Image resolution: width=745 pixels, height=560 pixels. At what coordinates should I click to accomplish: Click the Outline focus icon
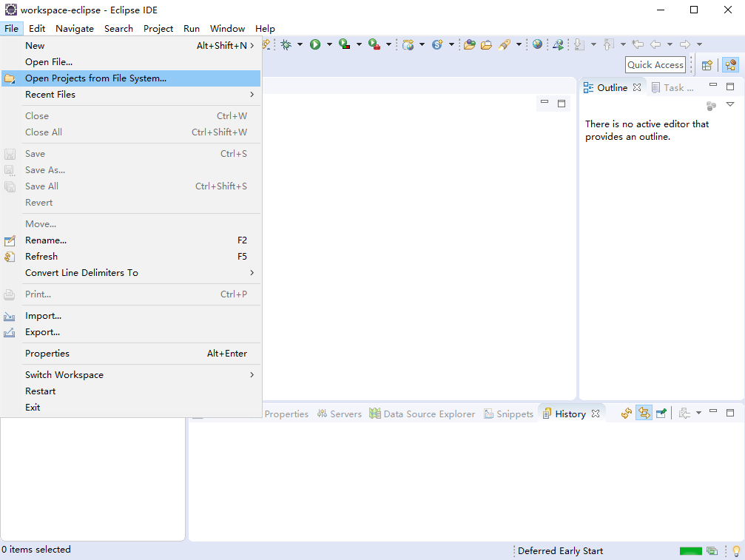(711, 106)
